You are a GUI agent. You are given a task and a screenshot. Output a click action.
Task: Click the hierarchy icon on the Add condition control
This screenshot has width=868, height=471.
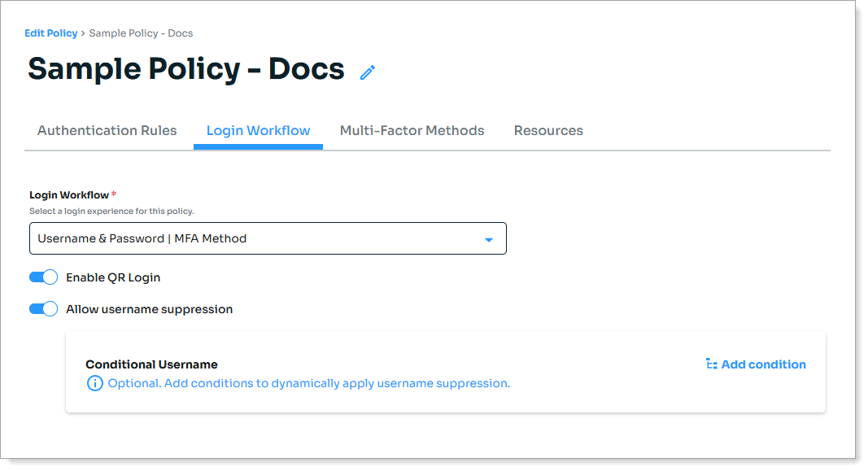[x=709, y=364]
